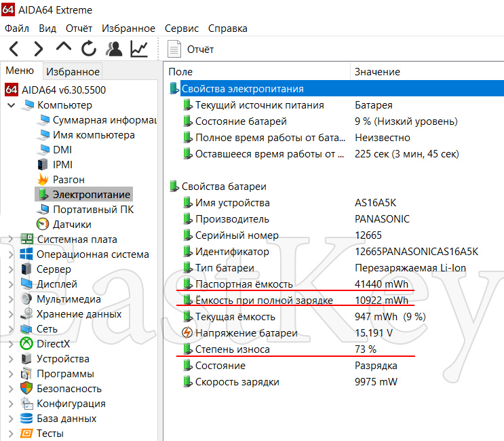Open the Сервис menu
504x441 pixels.
click(182, 28)
